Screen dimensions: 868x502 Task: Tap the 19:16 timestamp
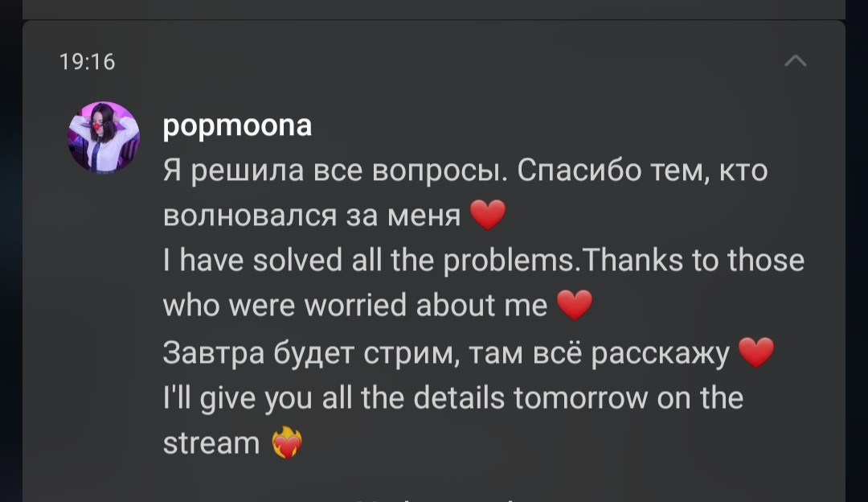[88, 61]
